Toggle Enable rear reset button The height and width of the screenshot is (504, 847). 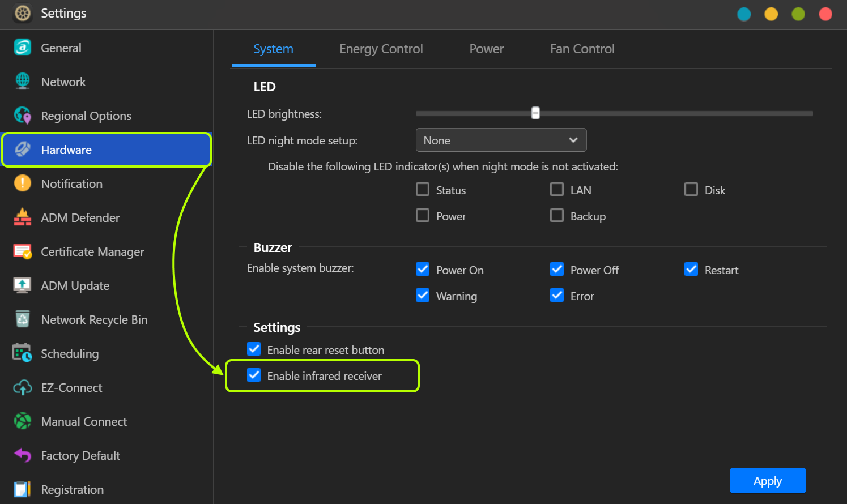pyautogui.click(x=254, y=349)
